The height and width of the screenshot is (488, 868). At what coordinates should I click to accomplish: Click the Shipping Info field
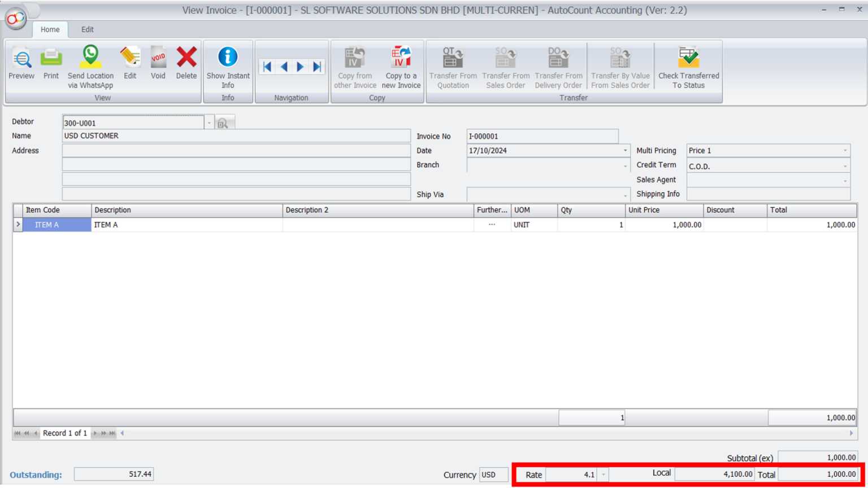(768, 194)
